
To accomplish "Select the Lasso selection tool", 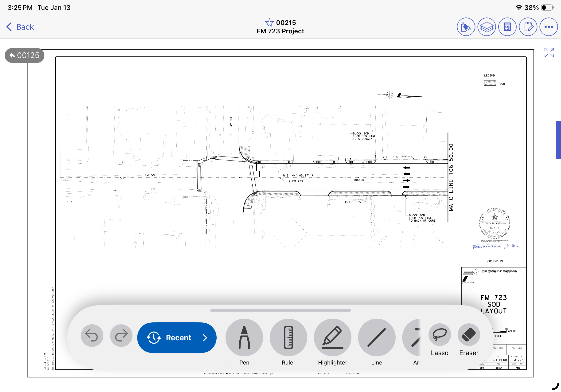I will (440, 335).
